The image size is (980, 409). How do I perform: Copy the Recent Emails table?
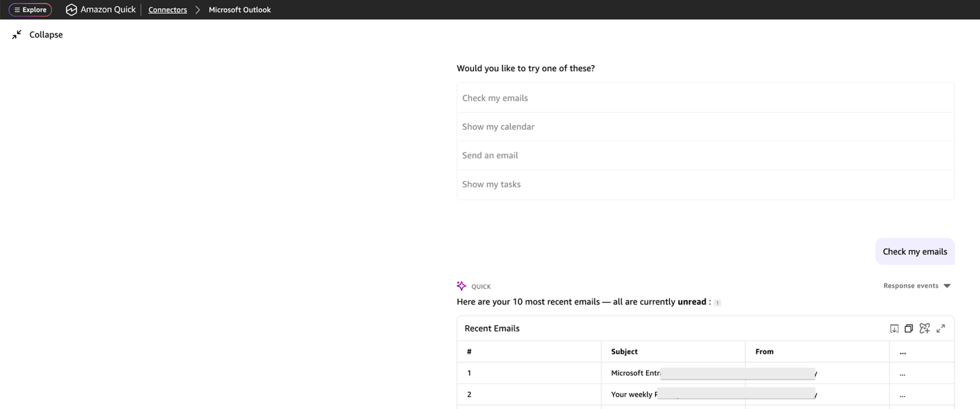(909, 329)
